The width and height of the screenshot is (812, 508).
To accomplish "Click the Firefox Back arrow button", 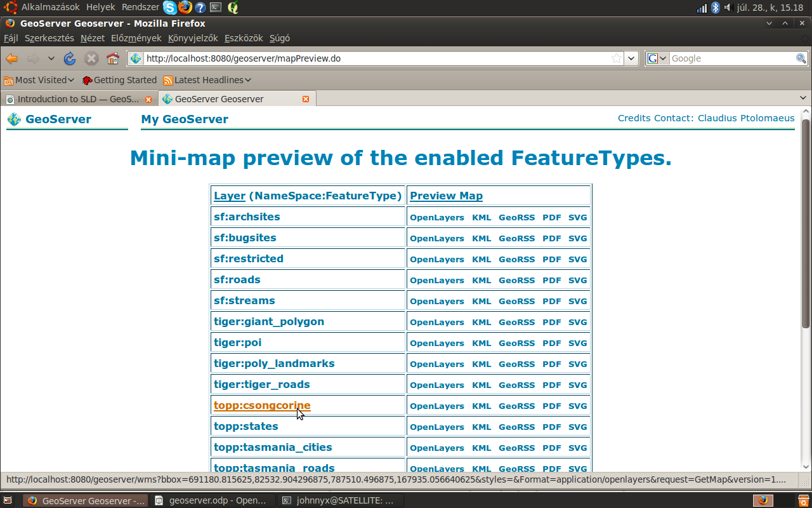I will pos(11,58).
